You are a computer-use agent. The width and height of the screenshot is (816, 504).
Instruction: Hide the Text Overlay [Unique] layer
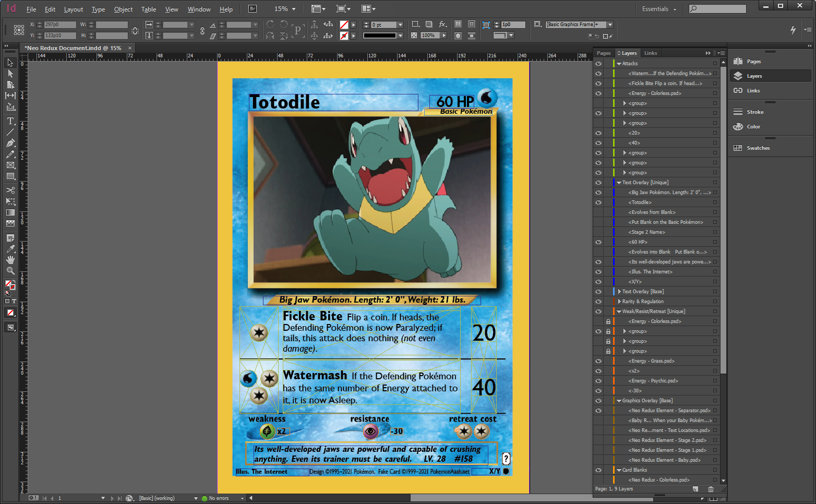click(598, 183)
